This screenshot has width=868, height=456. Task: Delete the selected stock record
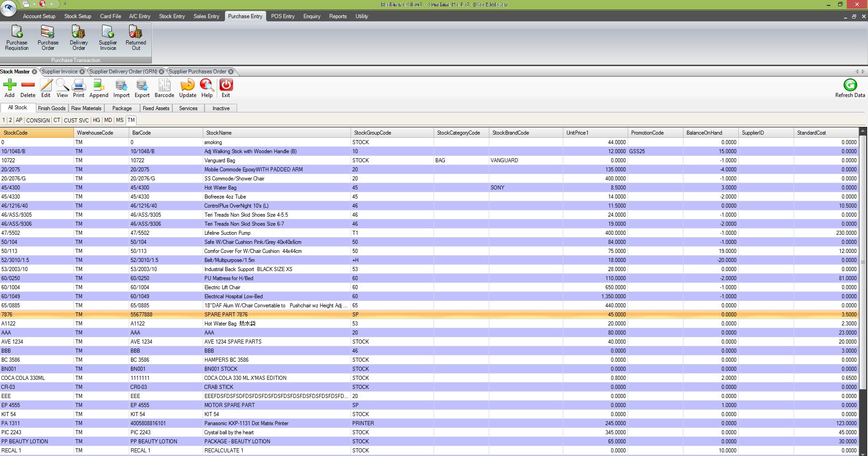(28, 88)
